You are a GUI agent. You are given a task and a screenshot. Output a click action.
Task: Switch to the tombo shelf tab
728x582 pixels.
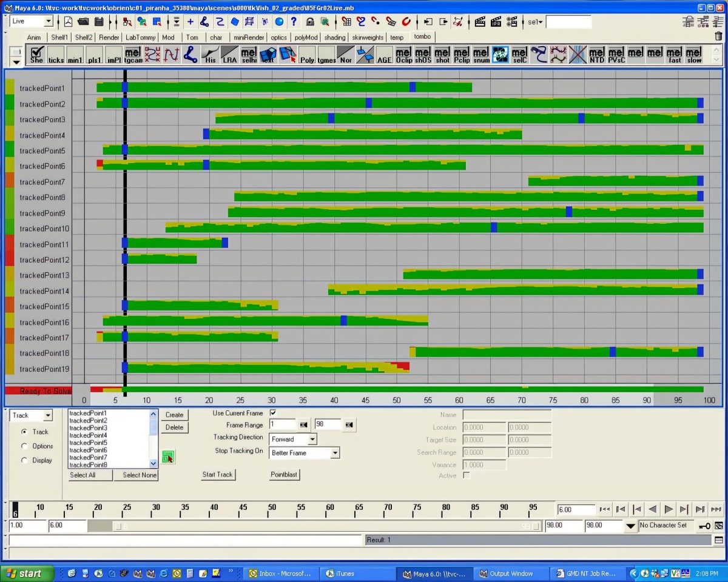[x=423, y=37]
